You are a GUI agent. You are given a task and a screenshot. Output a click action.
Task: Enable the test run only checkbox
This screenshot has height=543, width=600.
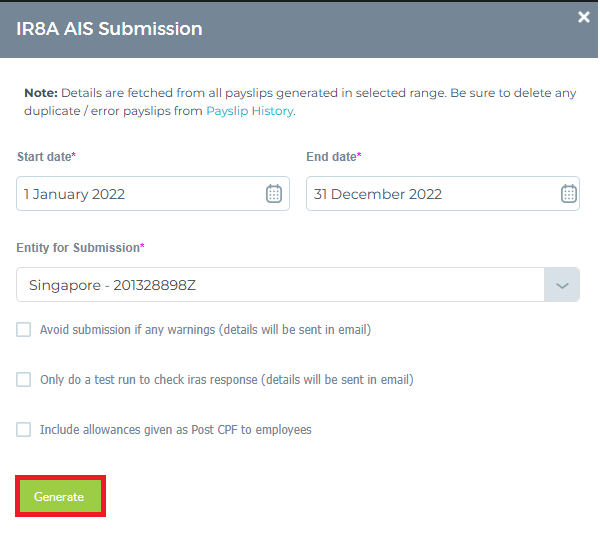point(24,379)
